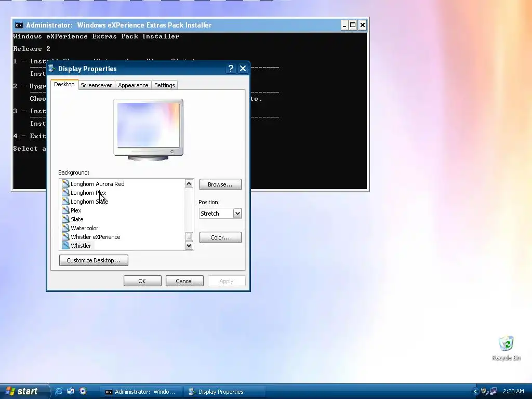
Task: Click the background list scrollbar thumb
Action: coord(189,236)
